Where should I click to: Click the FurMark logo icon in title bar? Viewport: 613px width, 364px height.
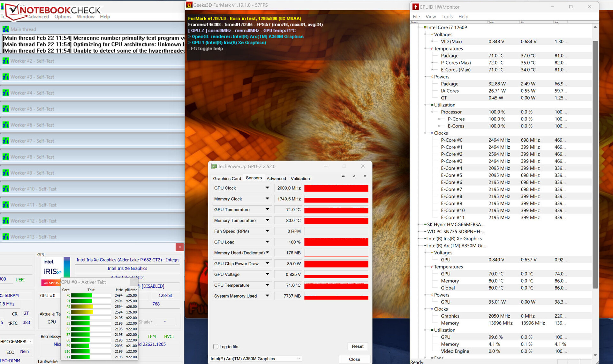189,5
